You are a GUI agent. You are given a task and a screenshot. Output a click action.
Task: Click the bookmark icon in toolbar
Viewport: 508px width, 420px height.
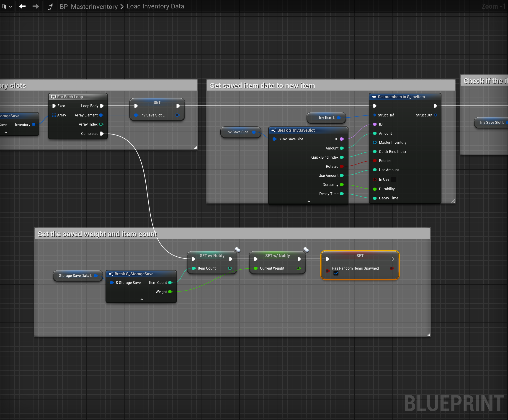click(4, 7)
